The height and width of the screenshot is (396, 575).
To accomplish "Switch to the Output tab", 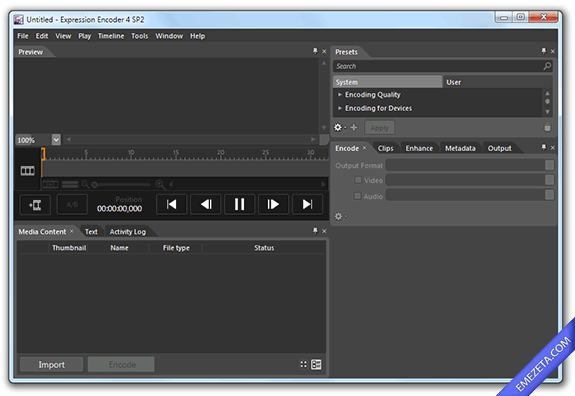I will (499, 148).
